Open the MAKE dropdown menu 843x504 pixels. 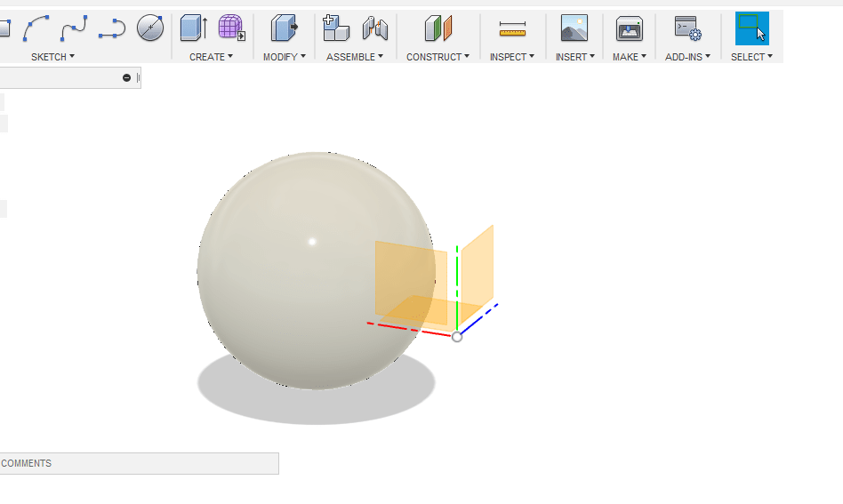coord(629,56)
